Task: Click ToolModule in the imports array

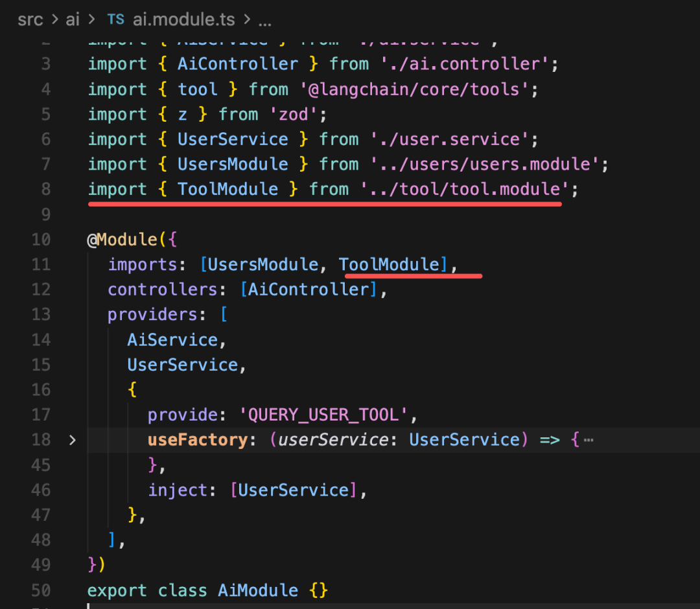Action: click(390, 264)
